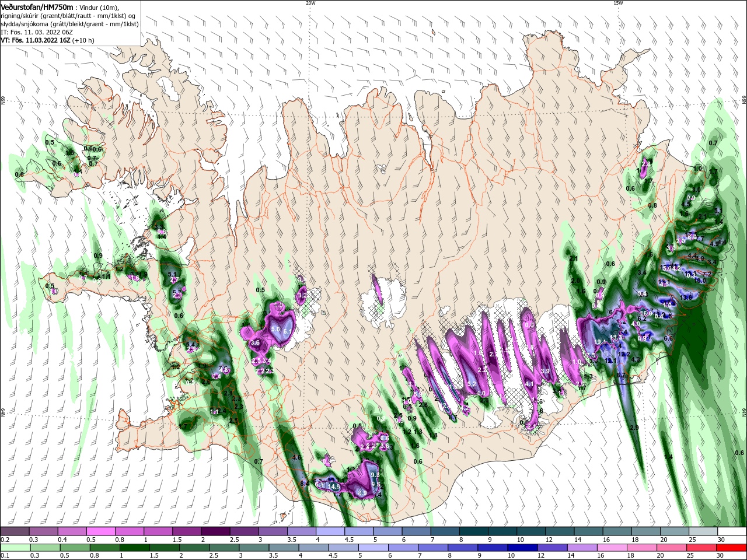747x560 pixels.
Task: Click the 0.2 label in the top legend row
Action: [x=4, y=540]
